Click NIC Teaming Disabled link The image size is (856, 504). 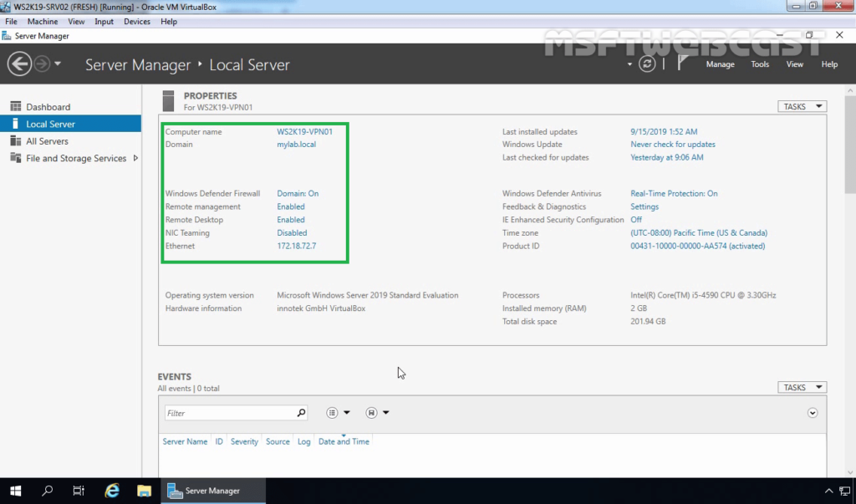click(x=292, y=232)
